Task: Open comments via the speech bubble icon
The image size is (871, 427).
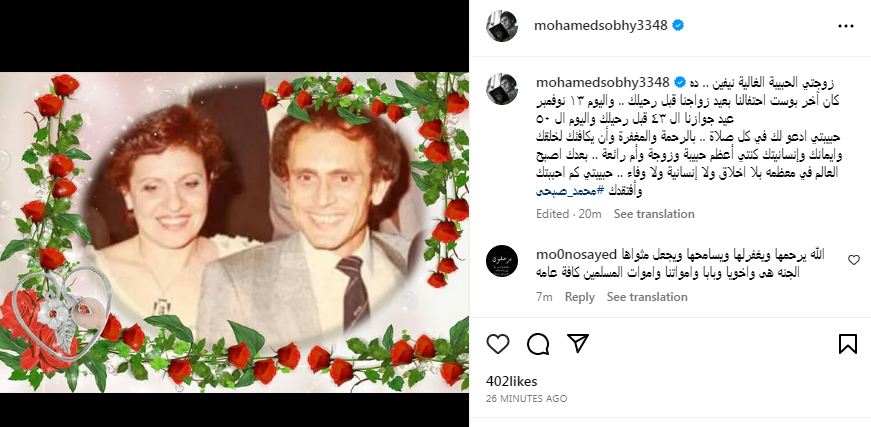Action: 538,344
